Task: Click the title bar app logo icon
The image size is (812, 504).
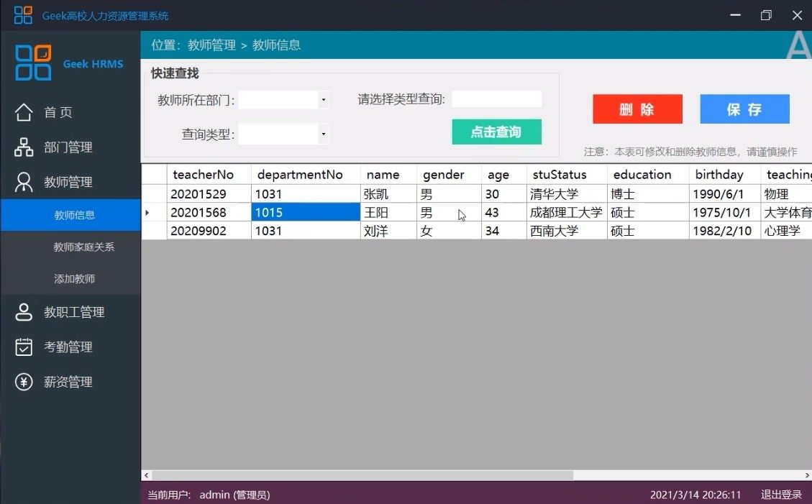Action: point(23,15)
